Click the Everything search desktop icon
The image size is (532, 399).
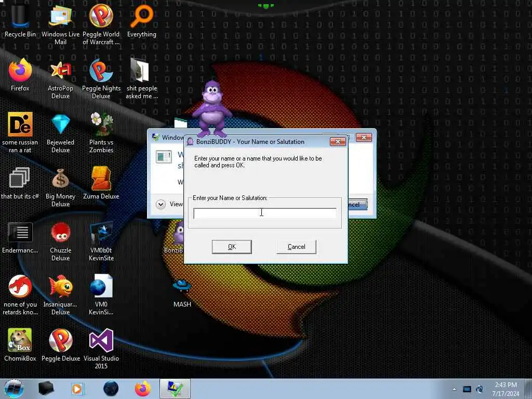click(x=142, y=20)
